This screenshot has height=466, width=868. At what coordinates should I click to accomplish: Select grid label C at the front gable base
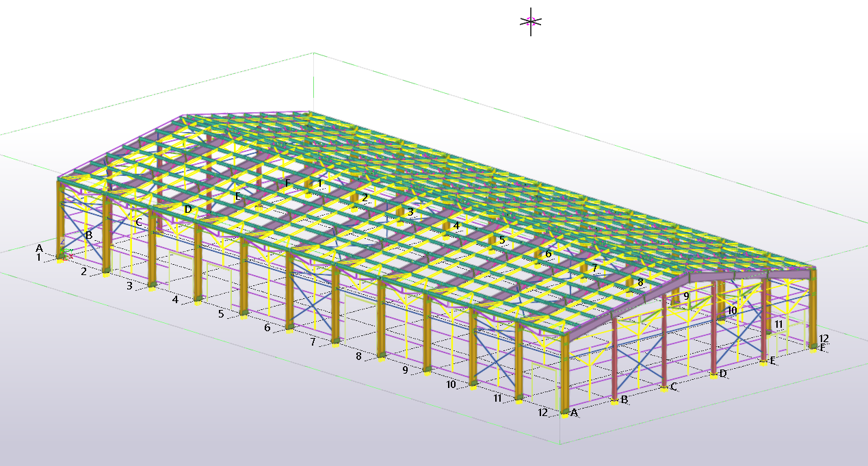coord(674,387)
